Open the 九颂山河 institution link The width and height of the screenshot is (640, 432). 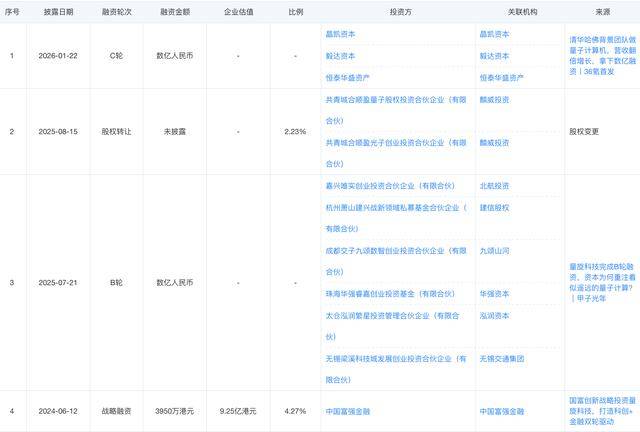tap(494, 250)
